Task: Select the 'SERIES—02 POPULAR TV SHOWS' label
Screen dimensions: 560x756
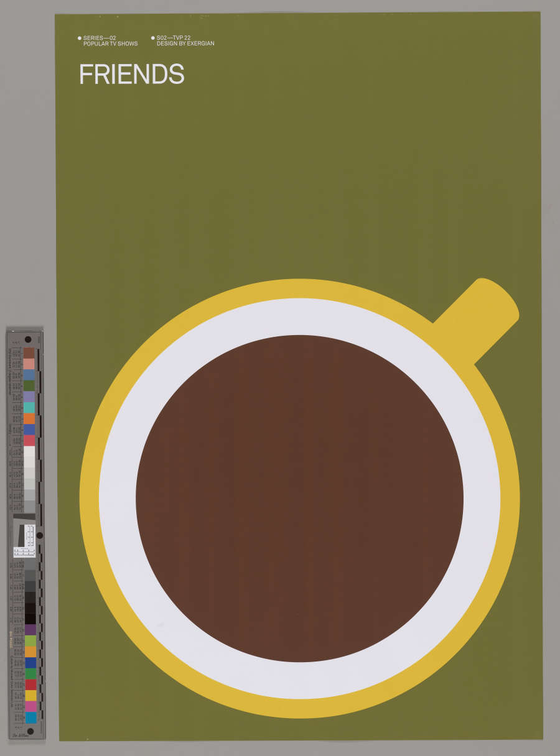Action: pos(110,41)
